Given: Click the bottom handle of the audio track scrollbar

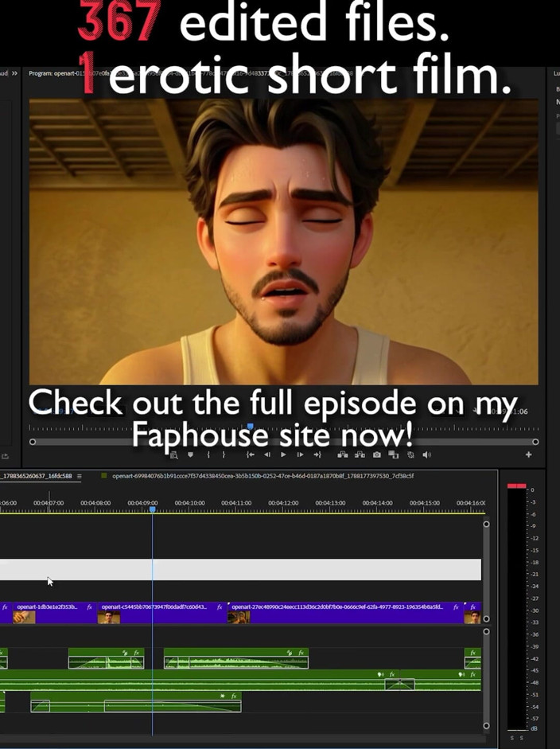Looking at the screenshot, I should 486,726.
